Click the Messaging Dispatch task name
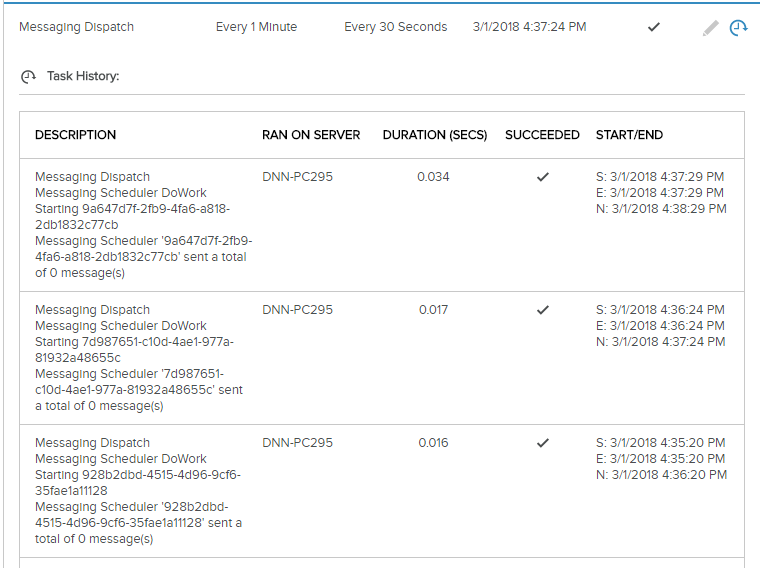This screenshot has width=760, height=568. click(x=77, y=27)
